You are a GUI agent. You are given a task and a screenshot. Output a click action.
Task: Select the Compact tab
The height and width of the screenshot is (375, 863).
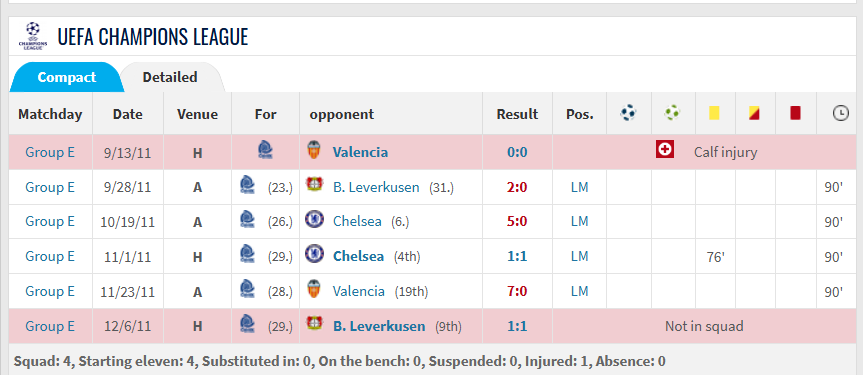(67, 78)
